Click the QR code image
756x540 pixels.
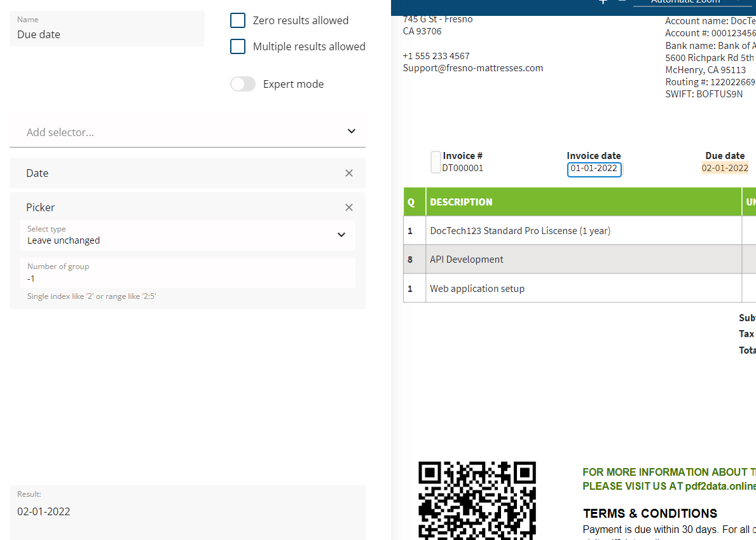[x=477, y=501]
